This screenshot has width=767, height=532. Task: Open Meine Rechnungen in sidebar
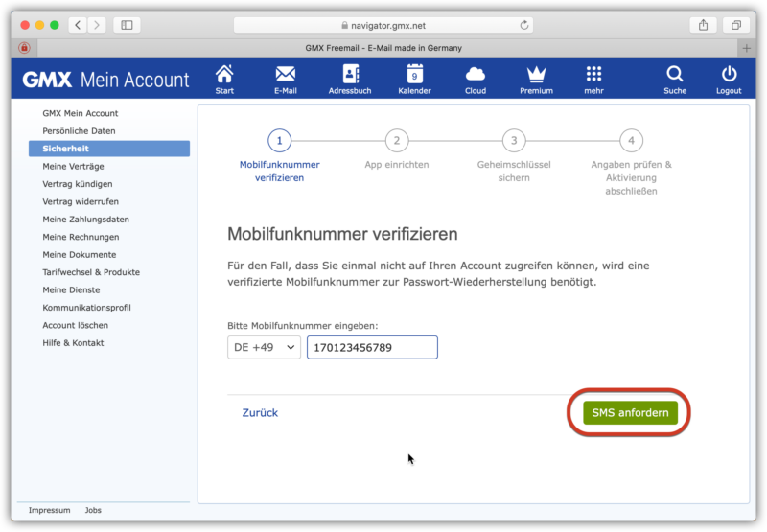pyautogui.click(x=81, y=237)
